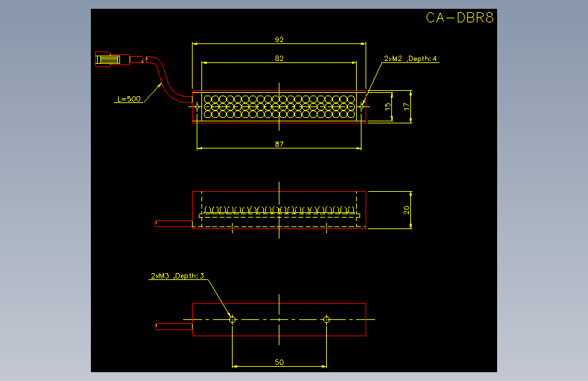Screen dimensions: 588x381
Task: Click the 2xM2 ,Depth:4 annotation
Action: point(410,58)
